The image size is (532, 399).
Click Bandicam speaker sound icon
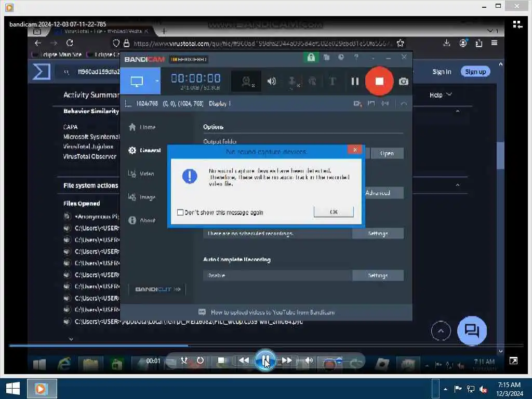pos(271,81)
